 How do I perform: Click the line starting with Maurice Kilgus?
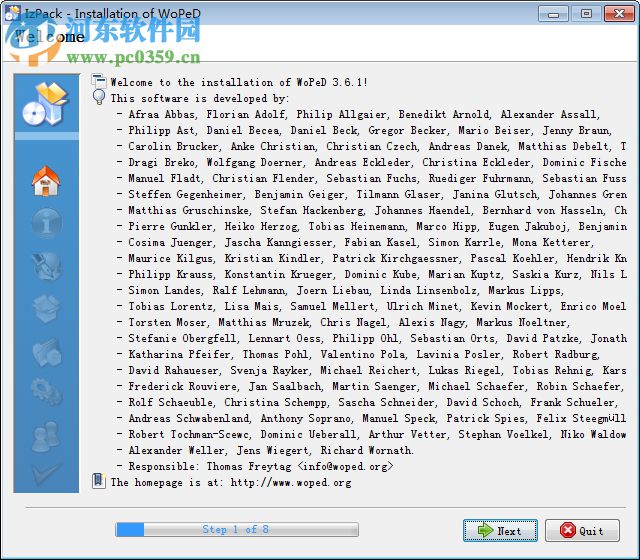tap(371, 258)
